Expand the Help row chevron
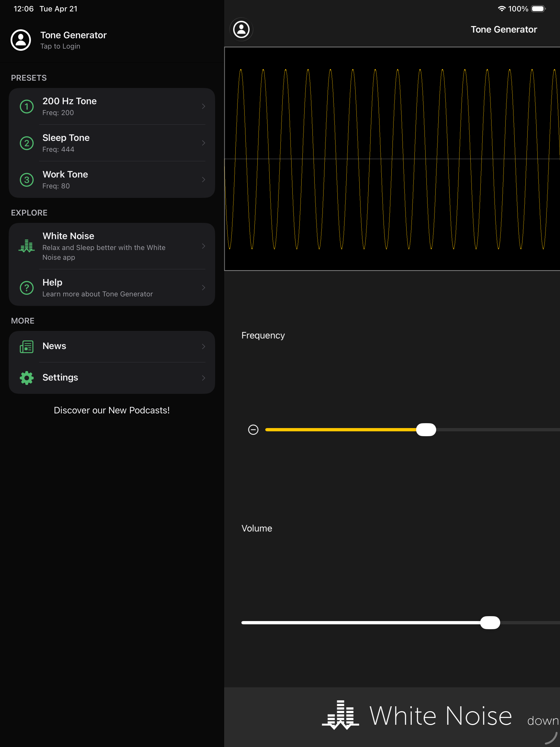The width and height of the screenshot is (560, 747). coord(203,288)
